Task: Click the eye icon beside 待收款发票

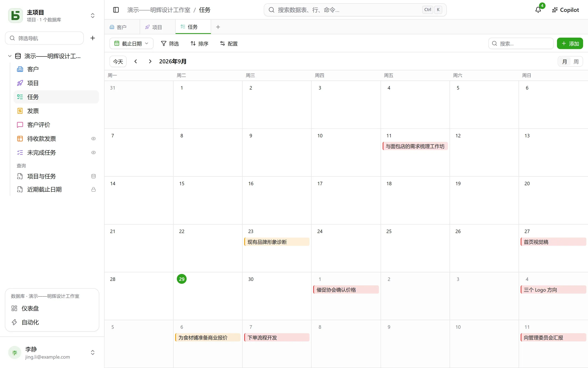Action: 93,138
